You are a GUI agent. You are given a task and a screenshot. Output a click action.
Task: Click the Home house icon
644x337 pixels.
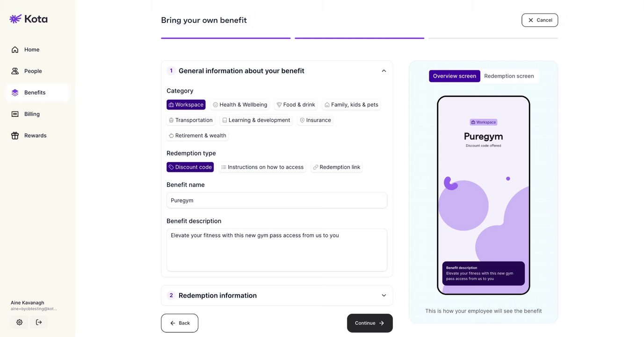(15, 50)
